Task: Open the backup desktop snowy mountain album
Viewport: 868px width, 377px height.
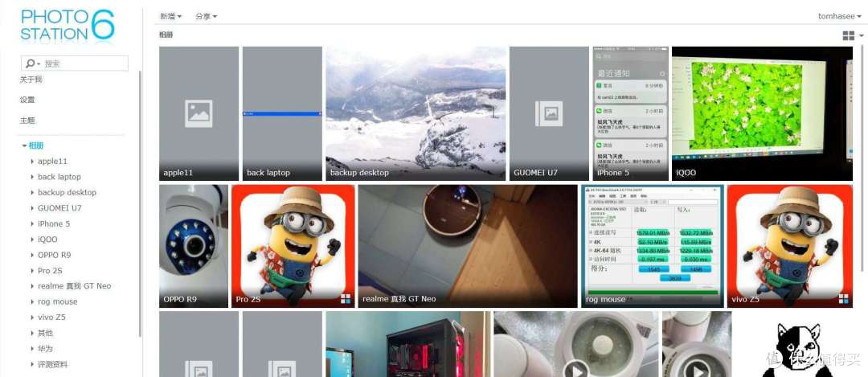Action: 416,113
